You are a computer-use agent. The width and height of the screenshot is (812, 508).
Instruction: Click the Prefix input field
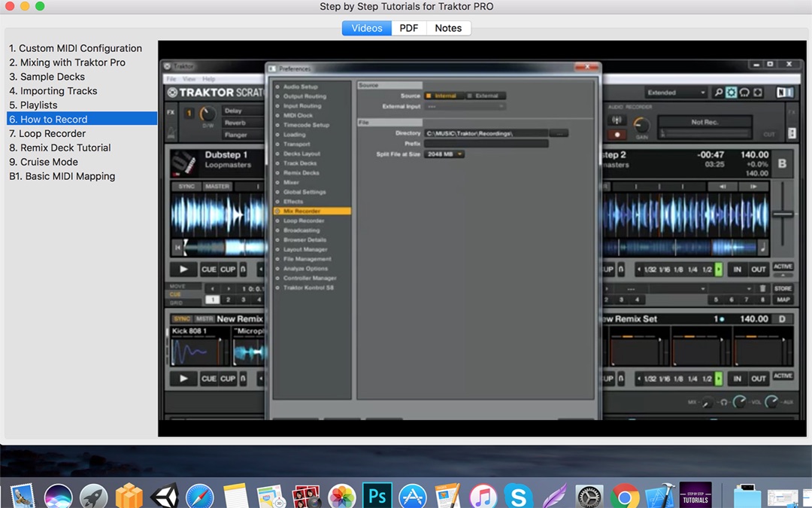tap(486, 144)
